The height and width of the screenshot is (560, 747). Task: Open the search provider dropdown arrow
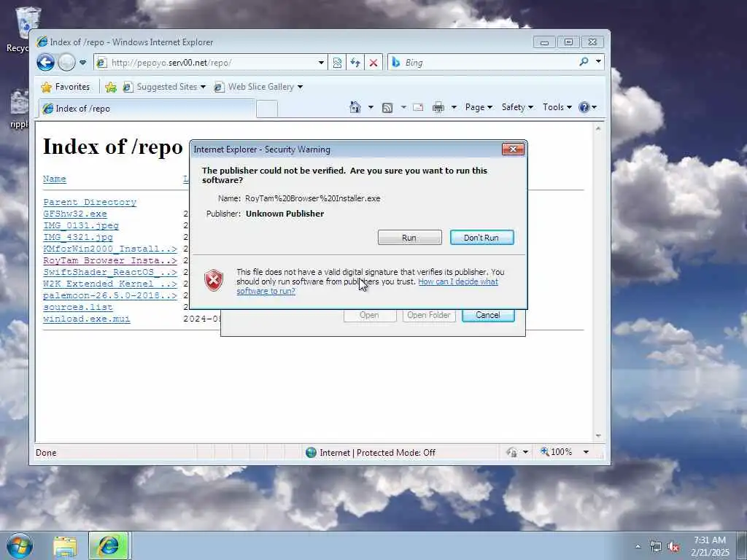coord(598,62)
